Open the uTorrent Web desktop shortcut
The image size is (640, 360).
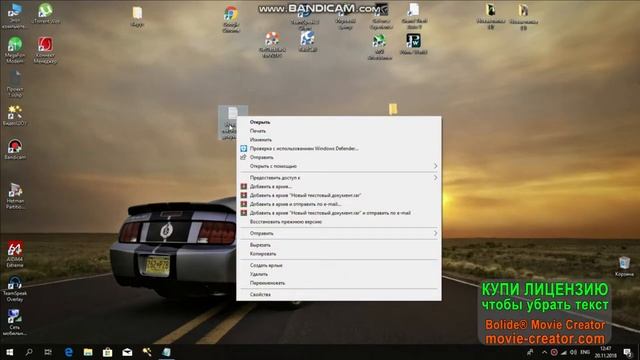click(46, 13)
